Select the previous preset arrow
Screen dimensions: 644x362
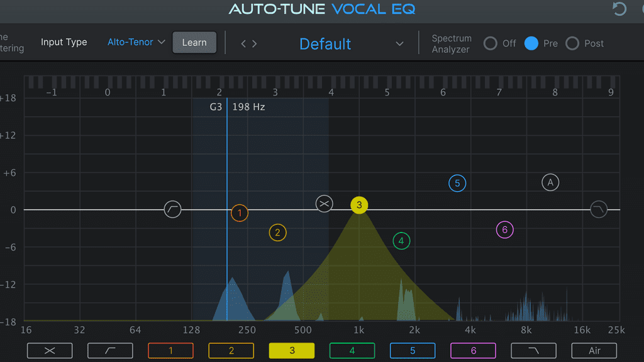pos(243,43)
